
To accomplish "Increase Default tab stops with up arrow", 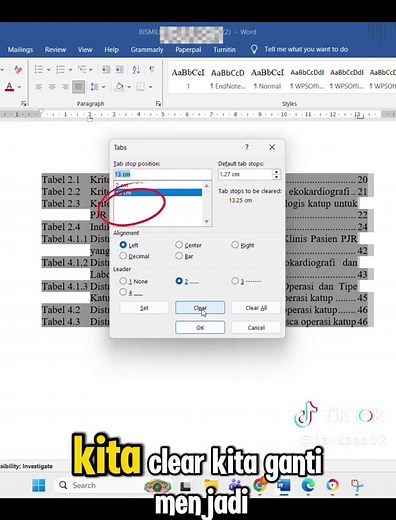I will [x=276, y=172].
